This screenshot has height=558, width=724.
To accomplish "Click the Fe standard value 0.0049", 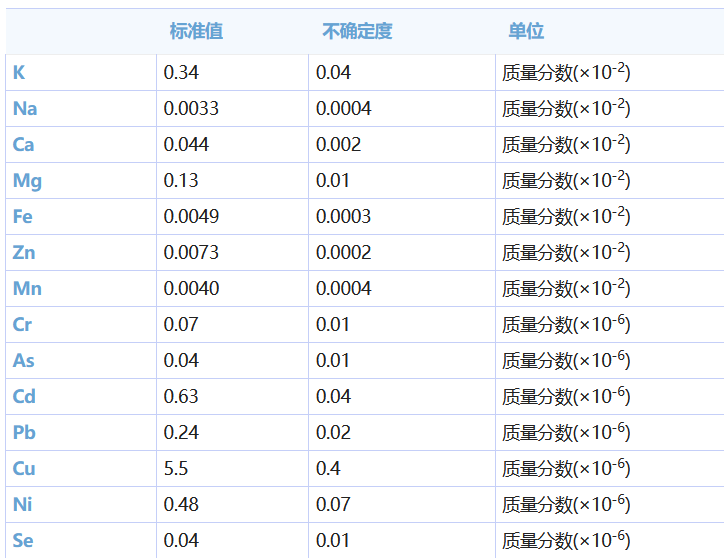I will tap(191, 217).
